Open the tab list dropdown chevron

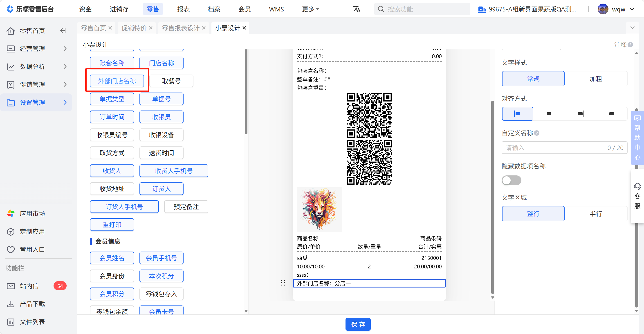pyautogui.click(x=633, y=28)
